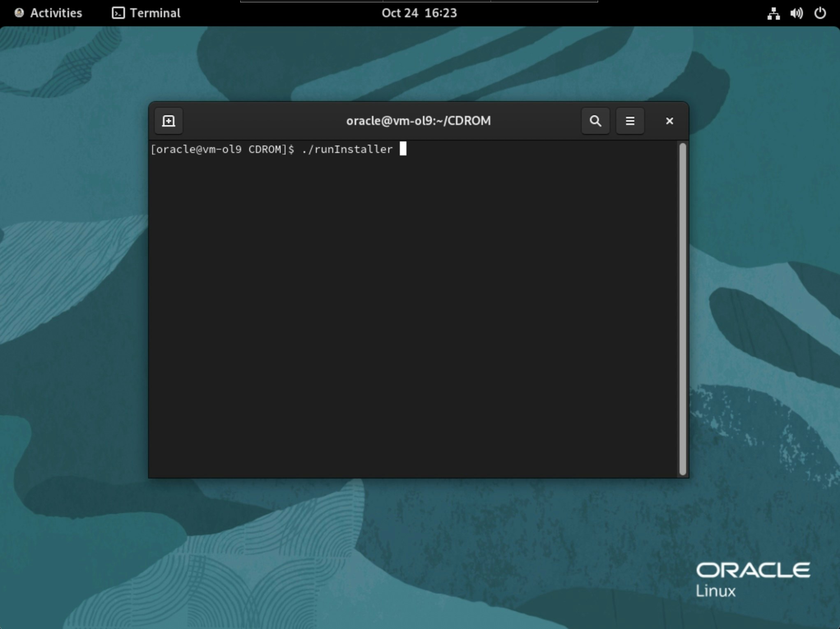Close the terminal window

coord(669,121)
